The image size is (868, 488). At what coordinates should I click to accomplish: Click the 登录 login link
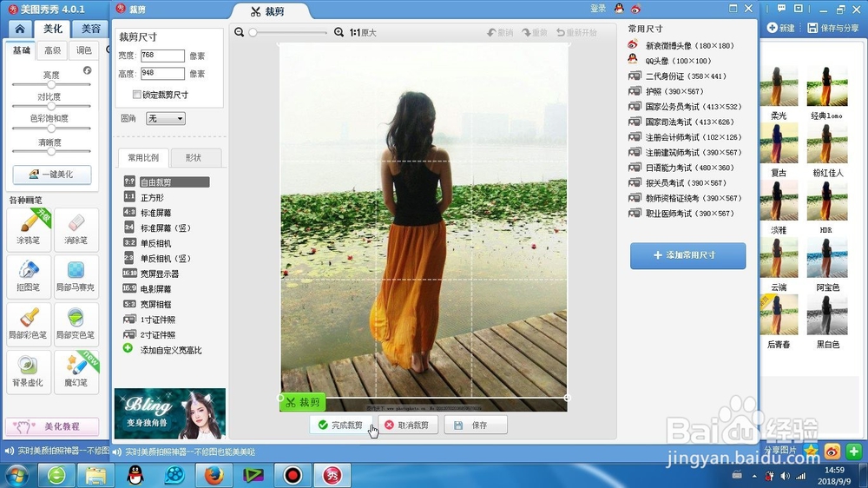tap(598, 9)
